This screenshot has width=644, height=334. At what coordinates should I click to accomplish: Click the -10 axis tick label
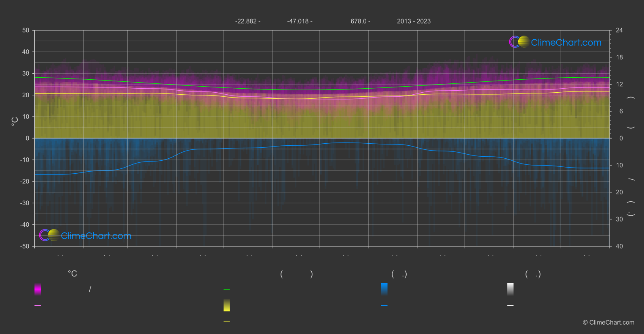[25, 160]
